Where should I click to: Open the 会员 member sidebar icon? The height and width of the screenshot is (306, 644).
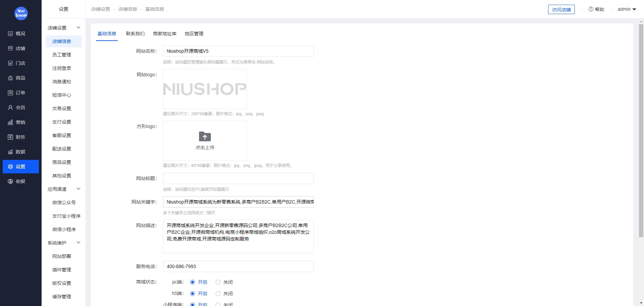[10, 107]
